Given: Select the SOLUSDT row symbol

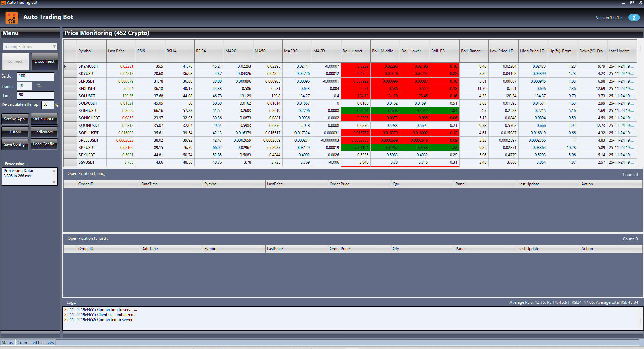Looking at the screenshot, I should coord(87,96).
